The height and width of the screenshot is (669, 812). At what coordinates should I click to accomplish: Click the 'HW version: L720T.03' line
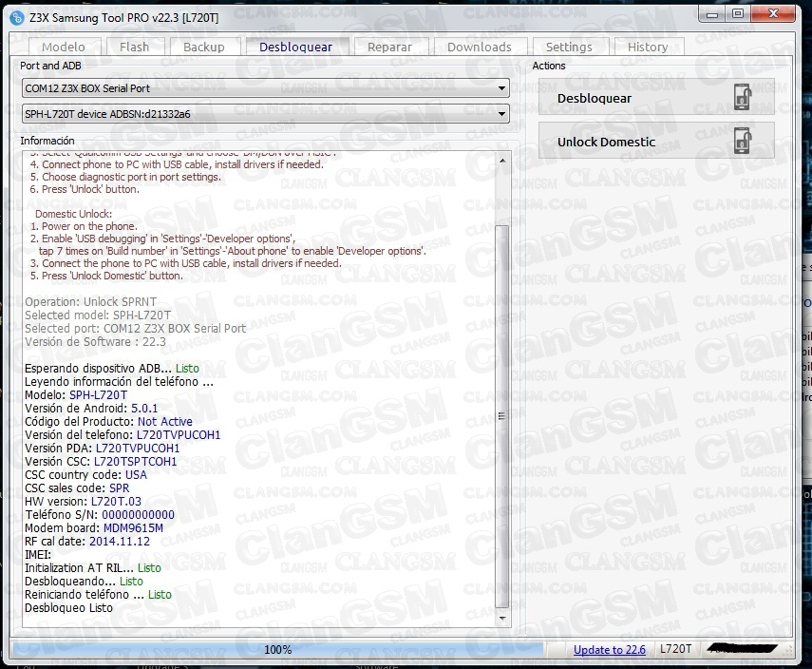[83, 502]
